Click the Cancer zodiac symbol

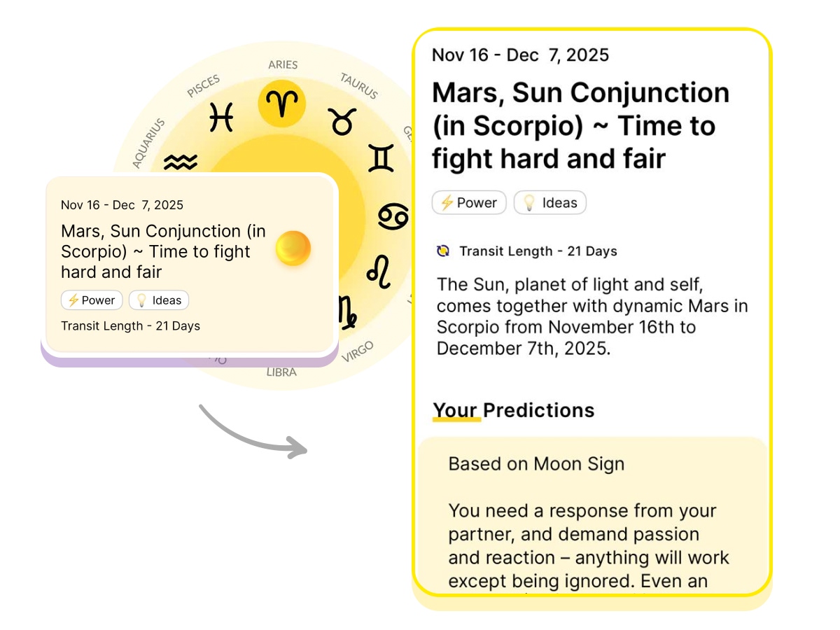click(393, 216)
